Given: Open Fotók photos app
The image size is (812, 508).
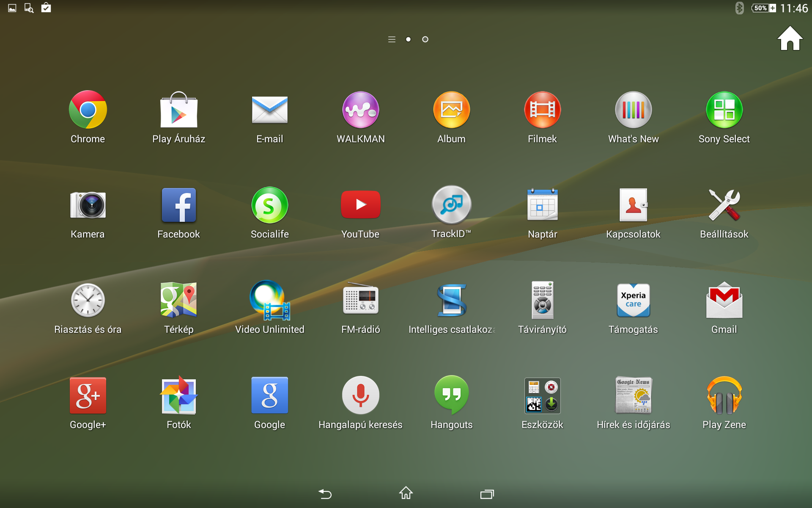Looking at the screenshot, I should 179,395.
